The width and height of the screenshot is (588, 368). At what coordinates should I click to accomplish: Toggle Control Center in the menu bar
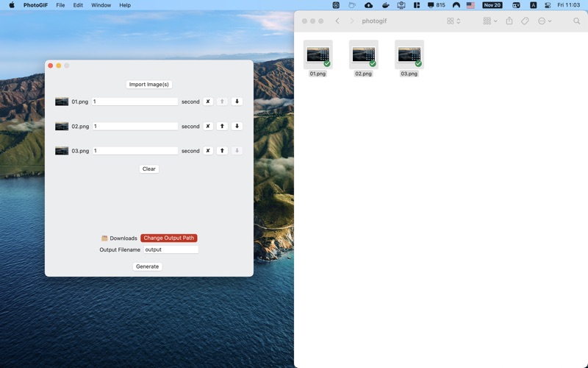coord(547,5)
